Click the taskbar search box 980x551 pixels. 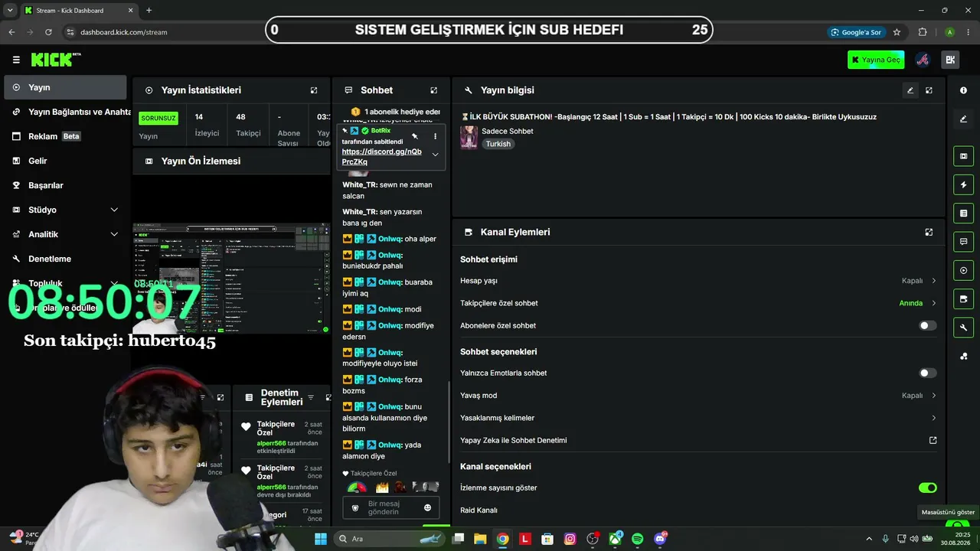click(390, 539)
